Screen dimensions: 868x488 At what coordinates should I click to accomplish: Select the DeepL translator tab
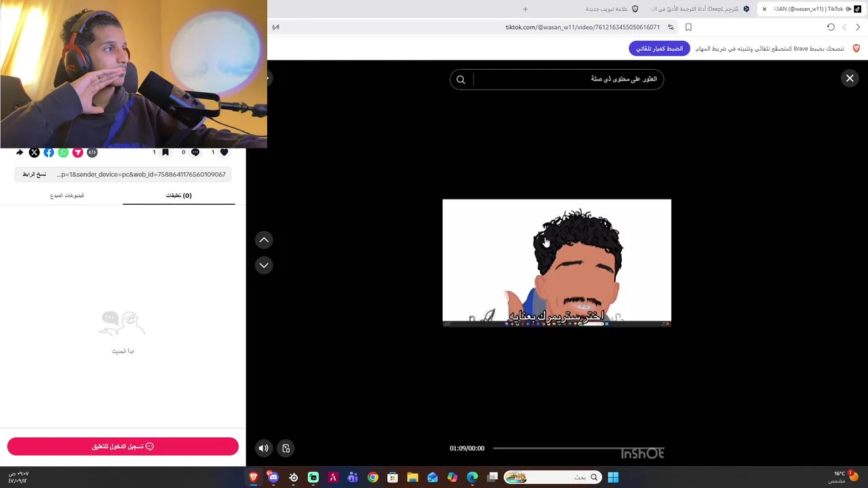700,9
